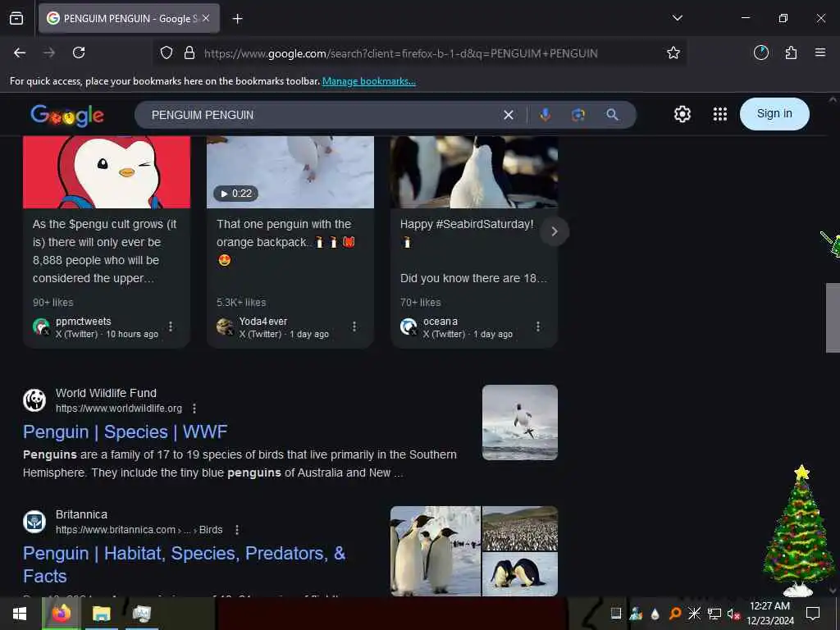The image size is (840, 630).
Task: Clear the search query text
Action: point(509,115)
